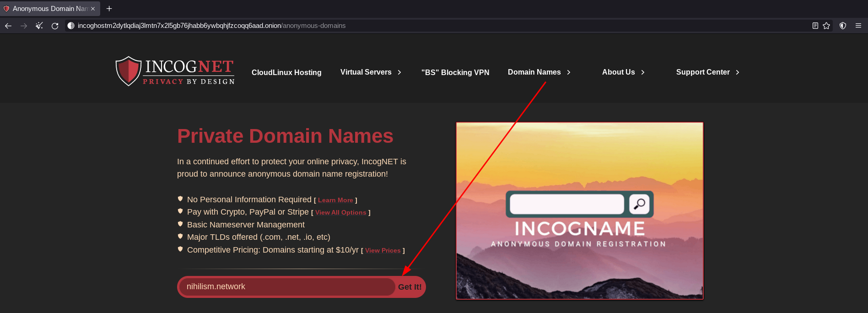Select the Anonymous Domain Names browser tab
The image size is (868, 313).
click(50, 9)
